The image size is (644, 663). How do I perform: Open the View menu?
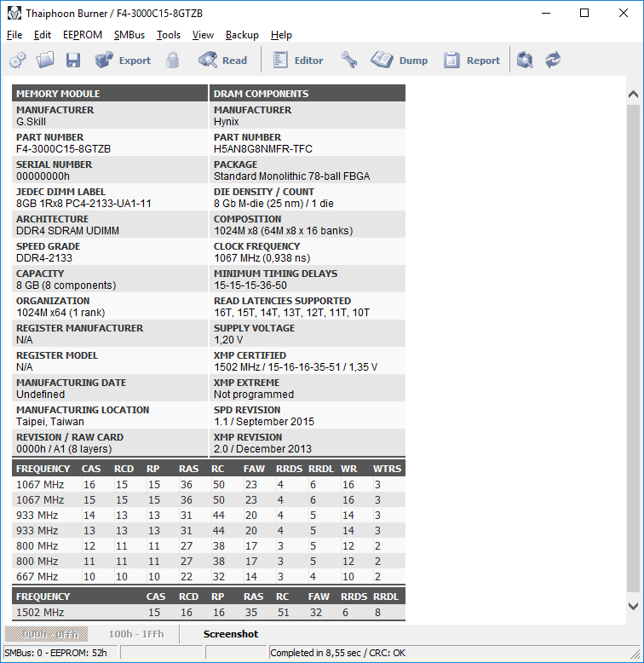pos(203,35)
